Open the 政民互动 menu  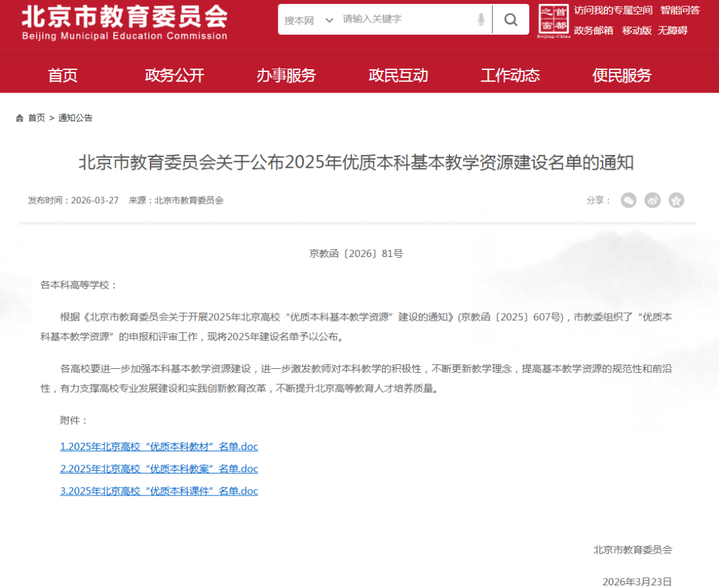[x=398, y=76]
